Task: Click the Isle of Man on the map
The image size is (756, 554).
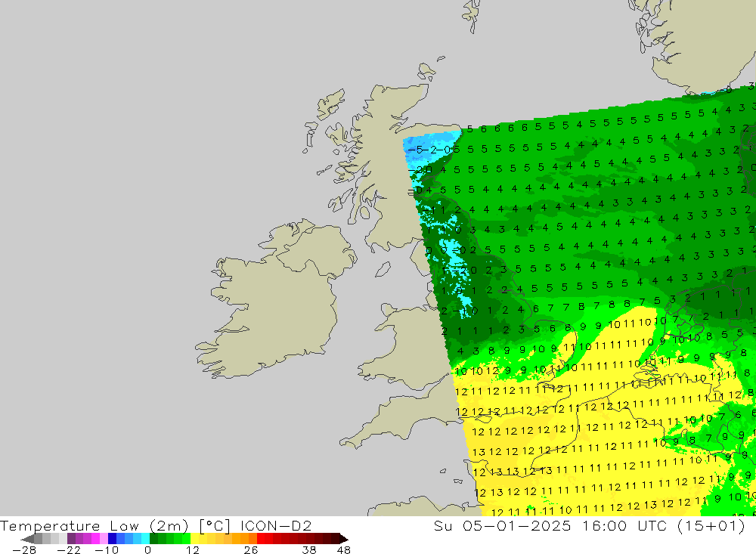Action: coord(383,269)
